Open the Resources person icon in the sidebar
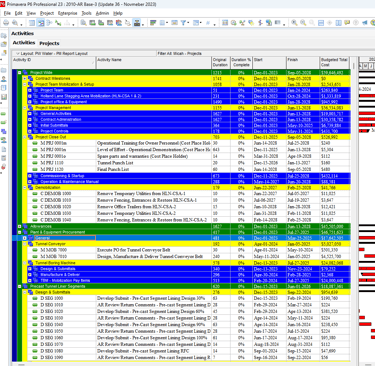 (x=4, y=79)
